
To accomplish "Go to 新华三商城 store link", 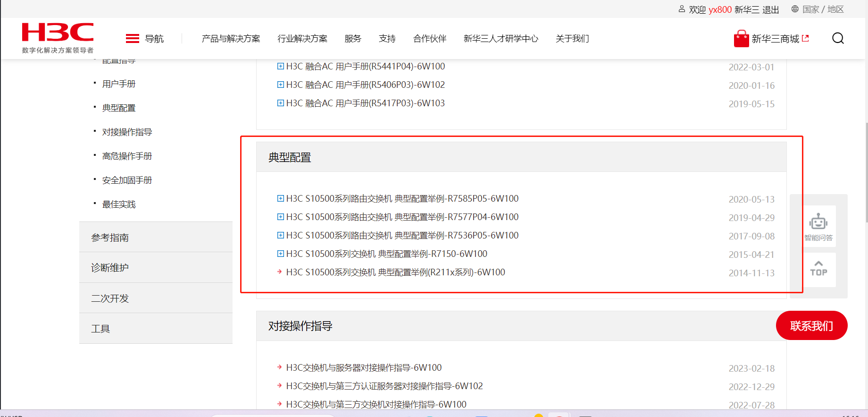I will coord(776,39).
